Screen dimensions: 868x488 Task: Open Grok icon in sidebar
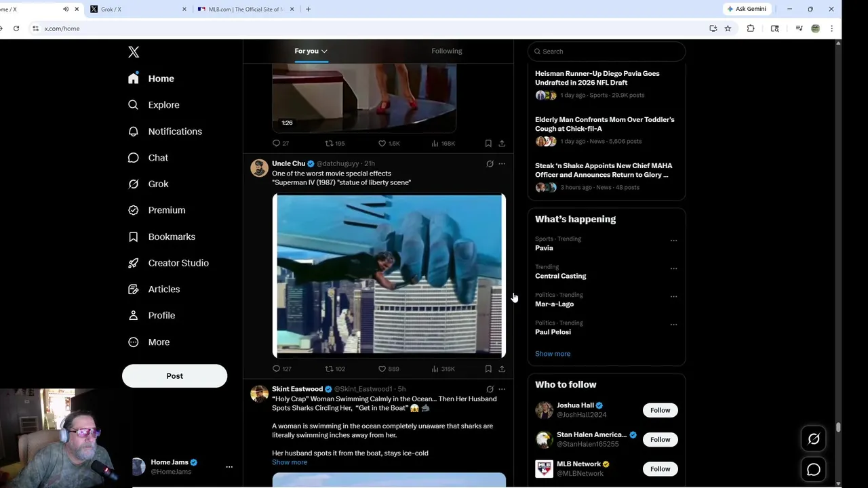coord(134,184)
